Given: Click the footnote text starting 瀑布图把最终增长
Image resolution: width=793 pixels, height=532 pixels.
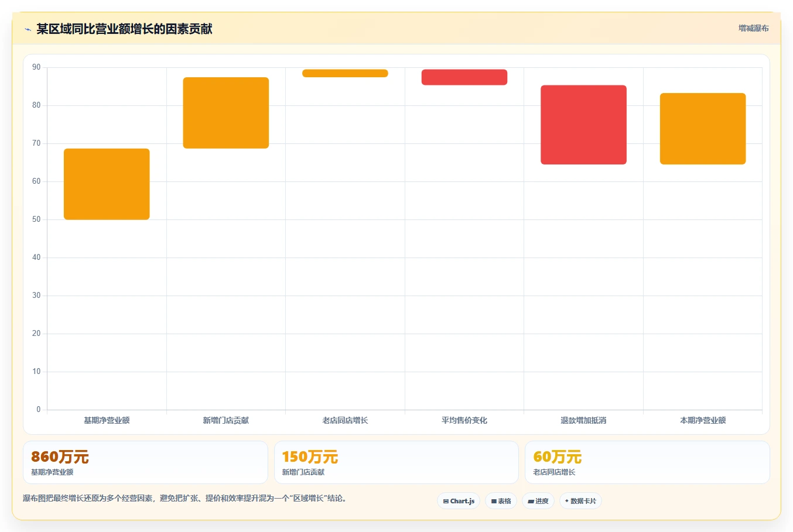Looking at the screenshot, I should pos(185,499).
